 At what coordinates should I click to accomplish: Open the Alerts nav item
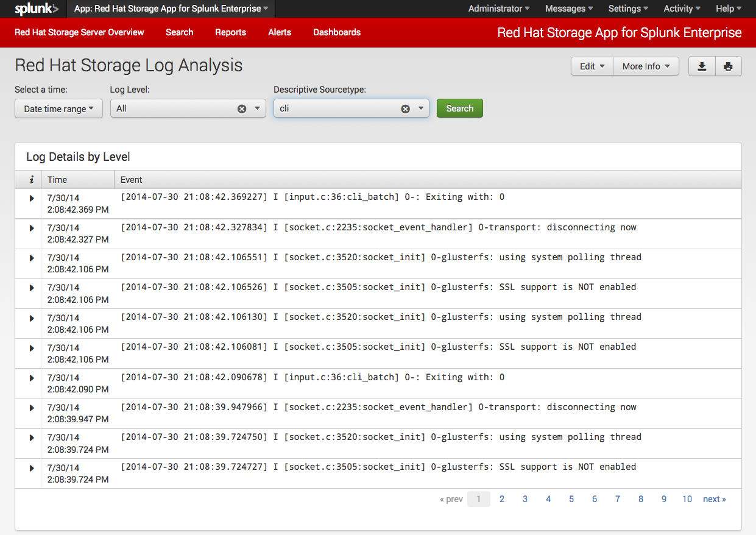[280, 32]
